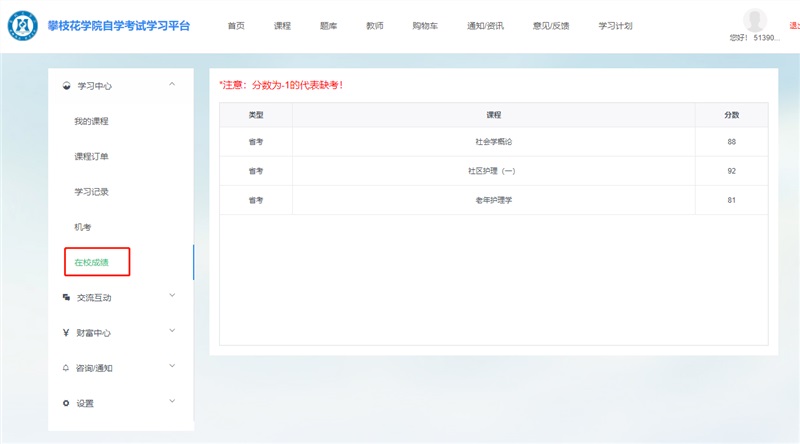Open 首页 in the top navigation
This screenshot has width=800, height=444.
pyautogui.click(x=236, y=26)
